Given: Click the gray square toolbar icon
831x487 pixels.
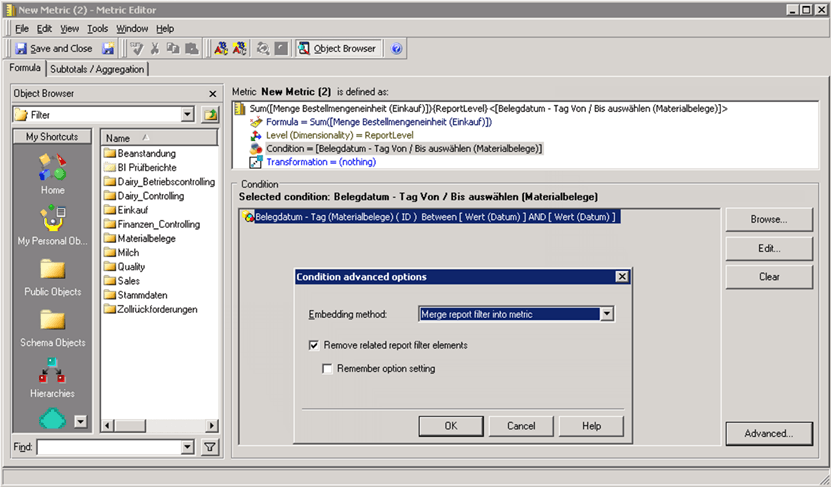Looking at the screenshot, I should click(x=281, y=49).
